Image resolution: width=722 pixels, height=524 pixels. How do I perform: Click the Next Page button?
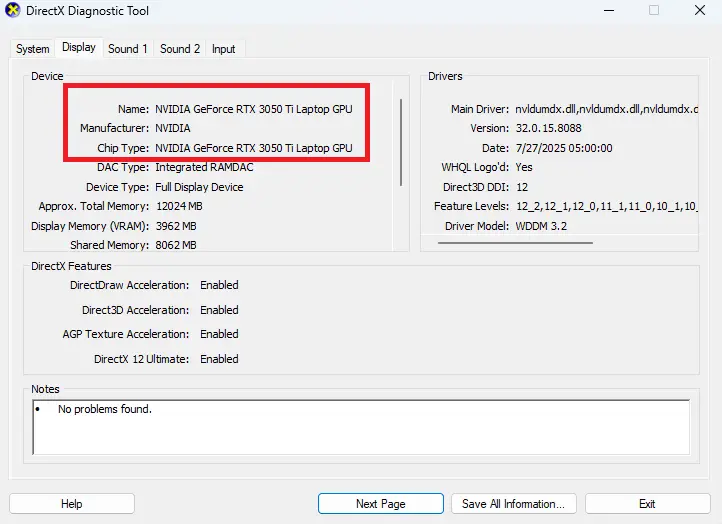(381, 504)
